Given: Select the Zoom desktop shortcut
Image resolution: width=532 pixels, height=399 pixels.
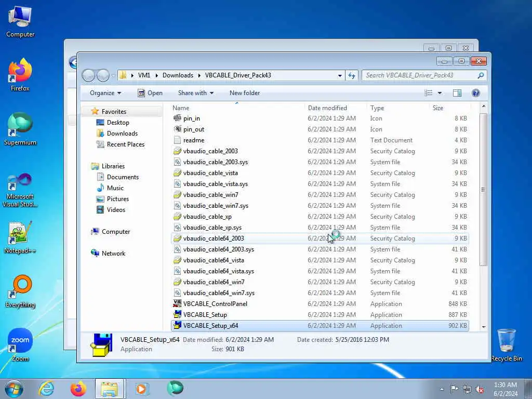Looking at the screenshot, I should click(20, 345).
